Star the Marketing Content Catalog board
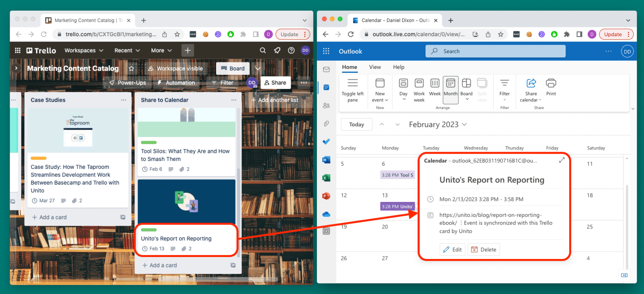The width and height of the screenshot is (644, 294). (x=131, y=69)
